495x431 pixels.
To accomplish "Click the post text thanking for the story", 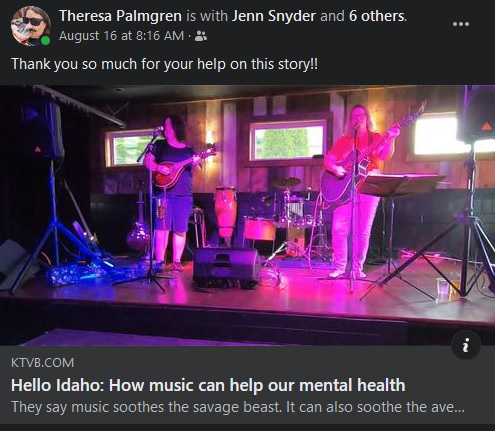I will [165, 64].
